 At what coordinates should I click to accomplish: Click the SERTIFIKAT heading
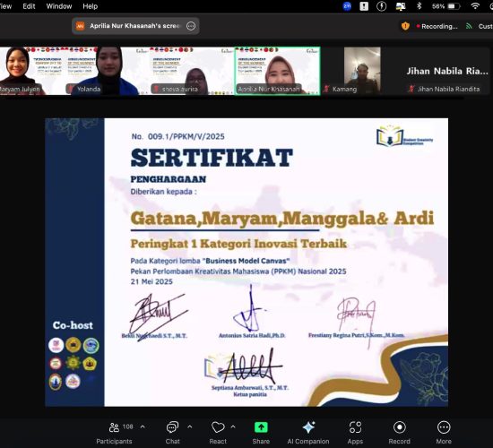pyautogui.click(x=212, y=158)
